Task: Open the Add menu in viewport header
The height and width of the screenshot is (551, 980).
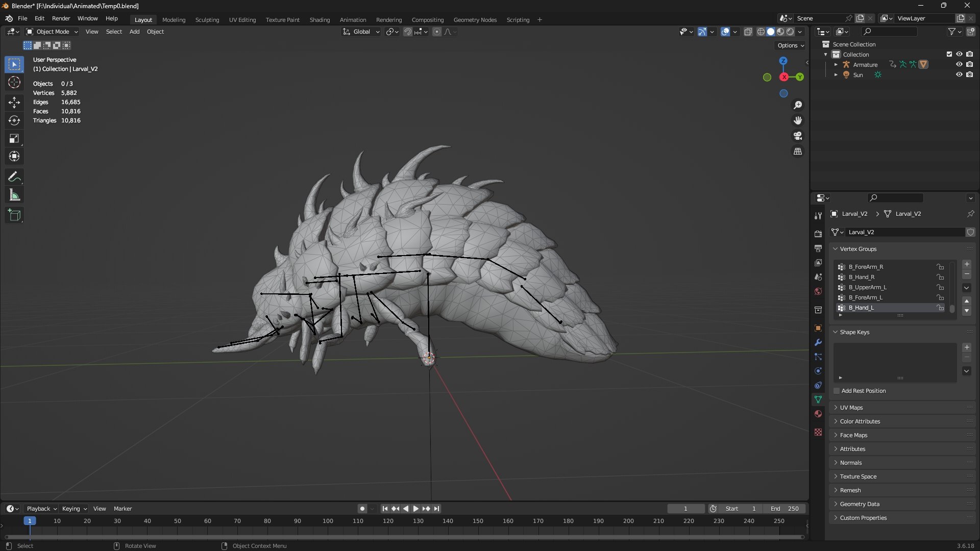Action: [134, 32]
